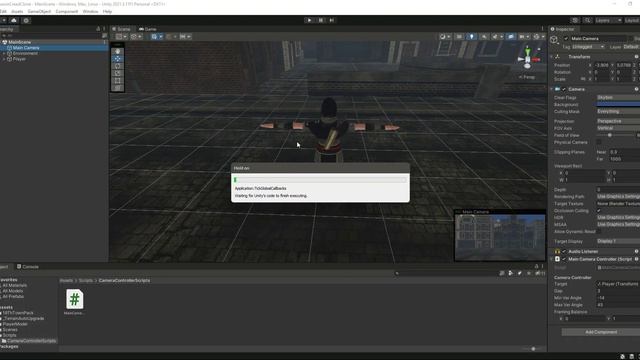Image resolution: width=640 pixels, height=360 pixels.
Task: Open the Gizmos dropdown
Action: [539, 37]
